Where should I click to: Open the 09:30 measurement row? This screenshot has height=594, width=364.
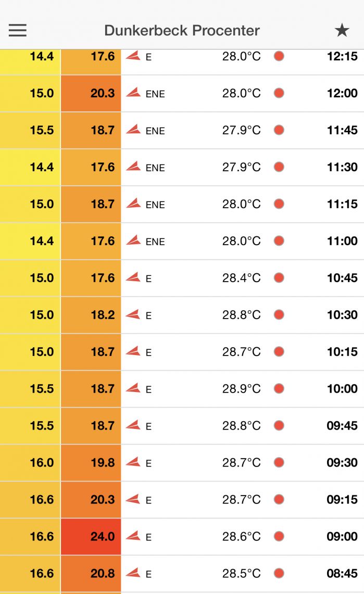pos(242,462)
